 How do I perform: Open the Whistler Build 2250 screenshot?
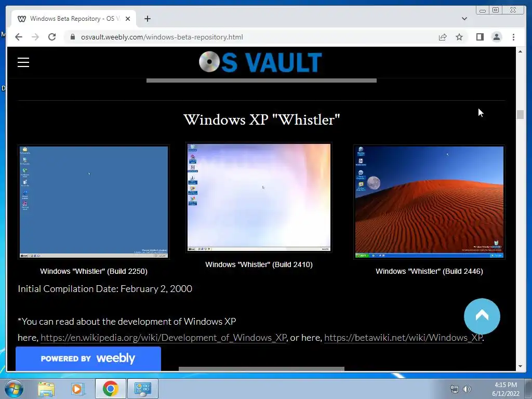click(x=94, y=202)
